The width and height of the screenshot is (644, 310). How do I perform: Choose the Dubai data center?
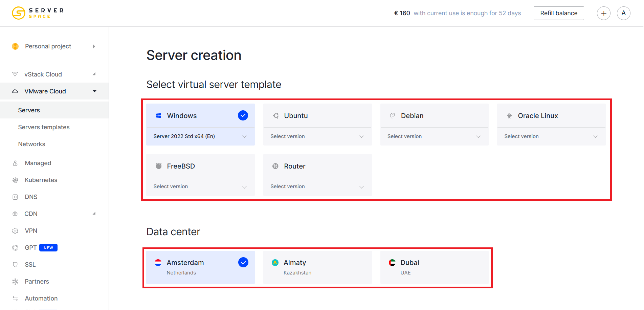(x=435, y=267)
